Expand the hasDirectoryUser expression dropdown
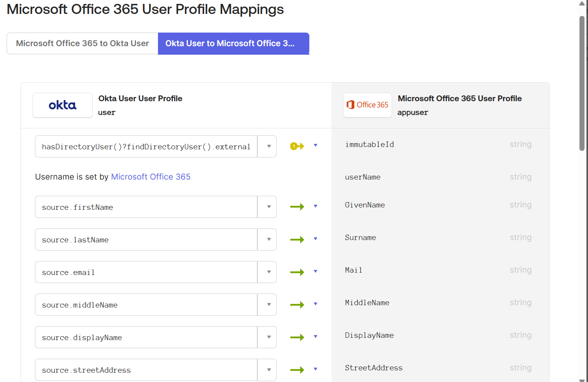588x382 pixels. [267, 146]
